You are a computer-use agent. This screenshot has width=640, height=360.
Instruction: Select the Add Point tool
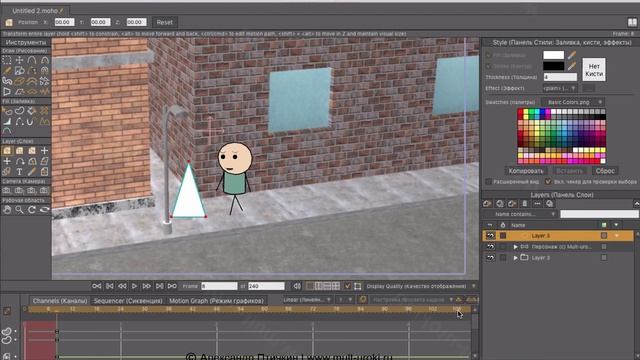[32, 60]
